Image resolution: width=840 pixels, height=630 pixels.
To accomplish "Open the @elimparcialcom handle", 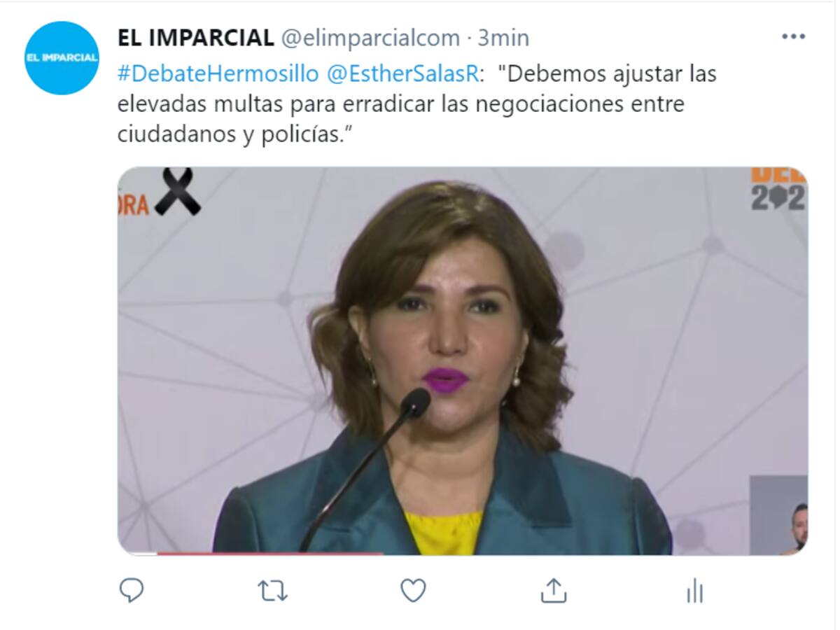I will (370, 38).
